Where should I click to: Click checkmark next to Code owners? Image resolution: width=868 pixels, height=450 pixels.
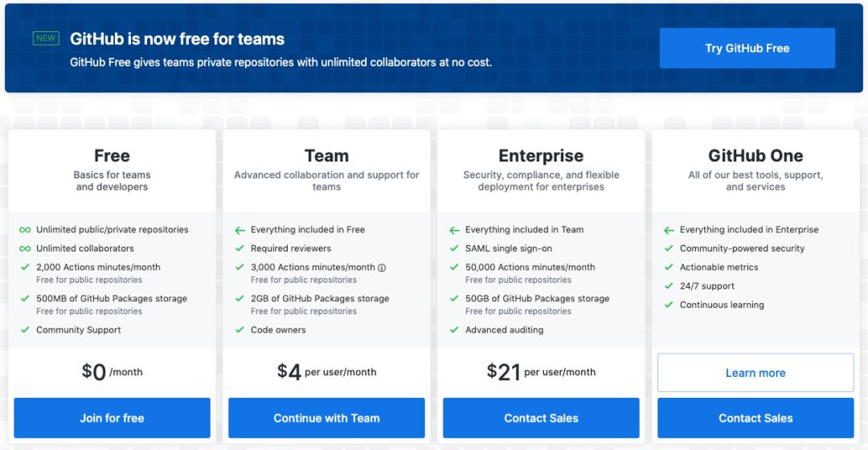(x=240, y=329)
